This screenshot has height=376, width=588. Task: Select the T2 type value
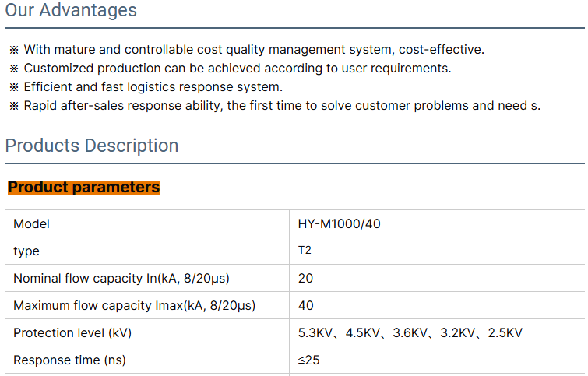[x=305, y=251]
